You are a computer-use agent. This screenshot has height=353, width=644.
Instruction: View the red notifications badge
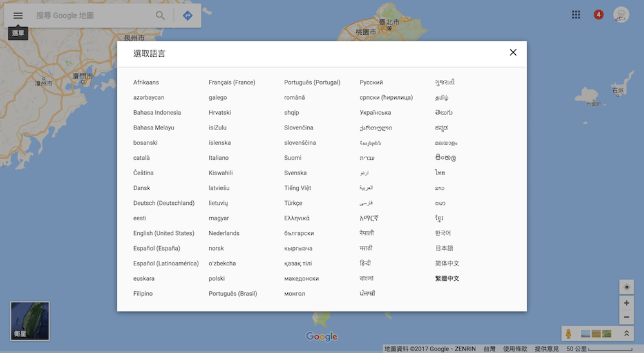(598, 15)
